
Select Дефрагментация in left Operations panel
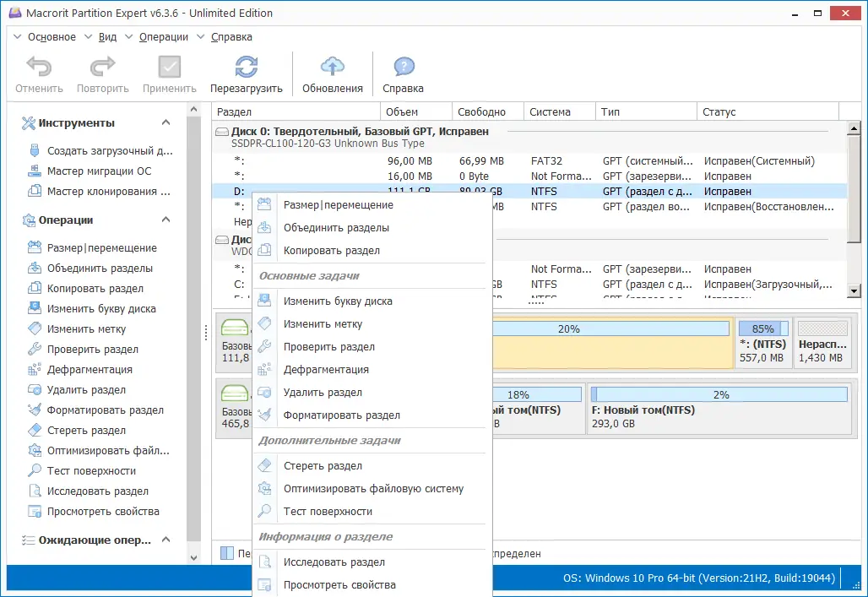coord(90,370)
